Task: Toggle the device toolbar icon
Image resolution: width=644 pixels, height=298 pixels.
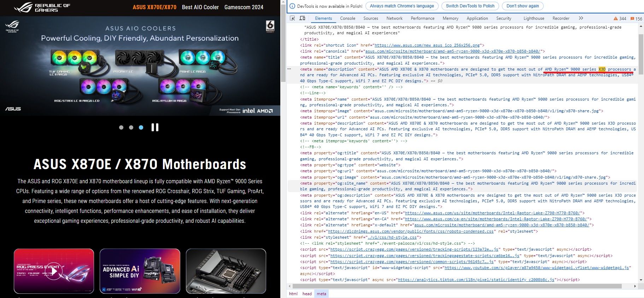Action: pyautogui.click(x=302, y=18)
